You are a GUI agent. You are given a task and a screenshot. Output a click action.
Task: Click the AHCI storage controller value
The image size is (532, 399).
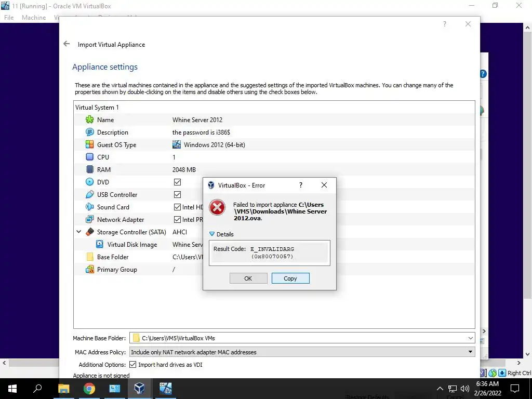click(180, 232)
